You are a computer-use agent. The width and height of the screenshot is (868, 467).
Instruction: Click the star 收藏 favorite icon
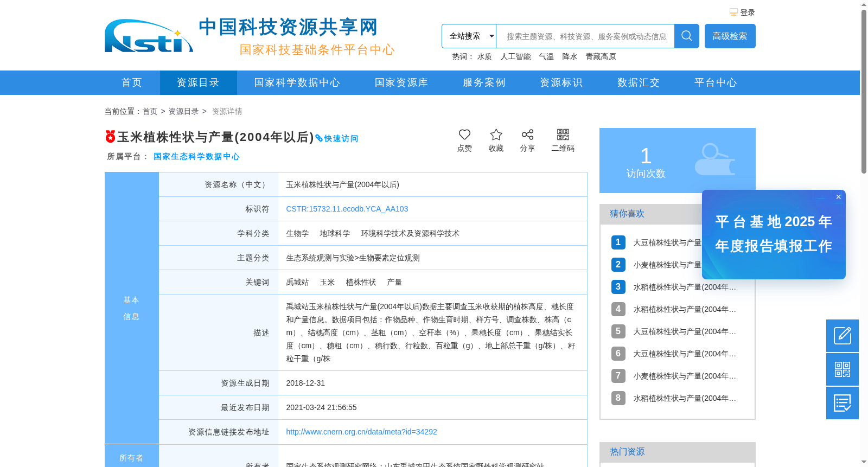pyautogui.click(x=496, y=135)
